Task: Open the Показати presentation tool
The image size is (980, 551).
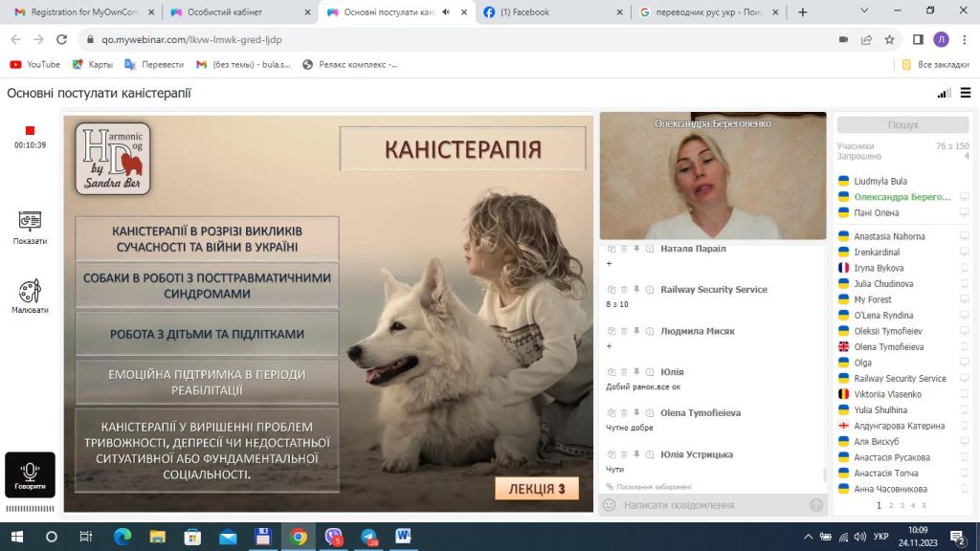Action: point(30,226)
